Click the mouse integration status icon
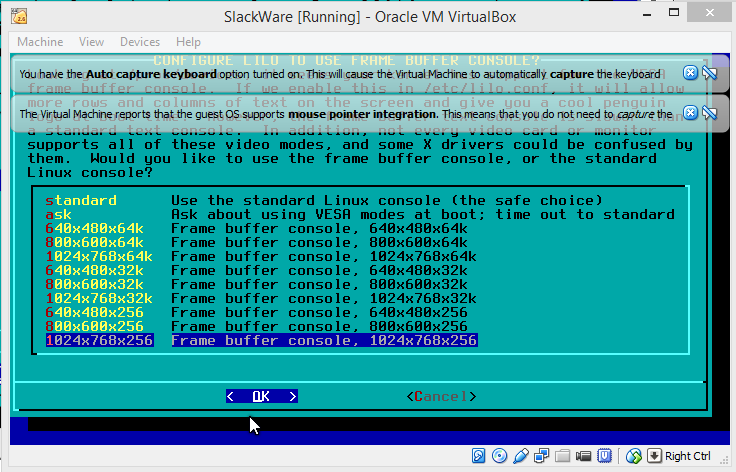The width and height of the screenshot is (736, 472). (x=634, y=456)
